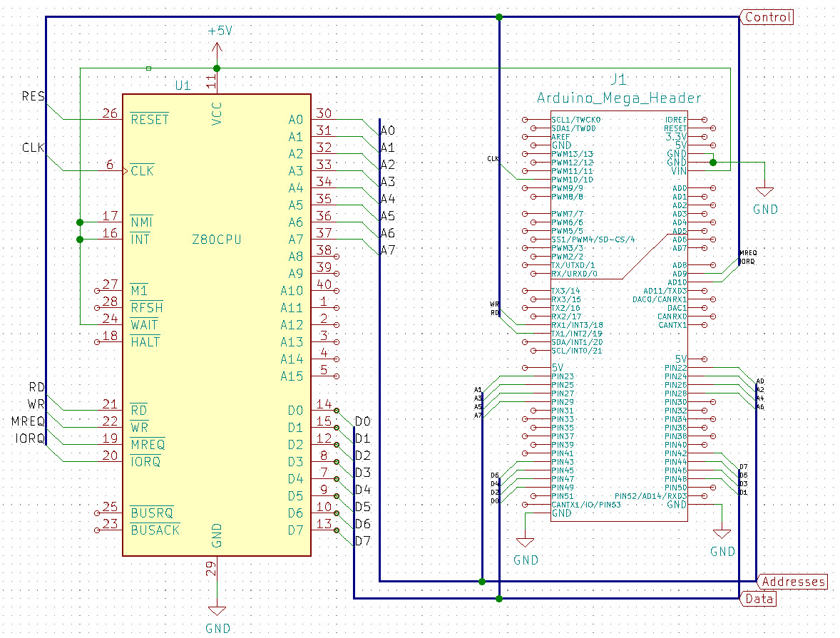This screenshot has height=638, width=840.
Task: Select the Data bus label
Action: [x=759, y=598]
